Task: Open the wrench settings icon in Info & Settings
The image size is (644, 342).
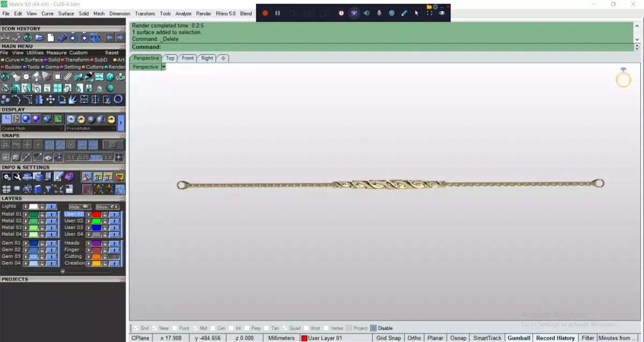Action: tap(17, 176)
